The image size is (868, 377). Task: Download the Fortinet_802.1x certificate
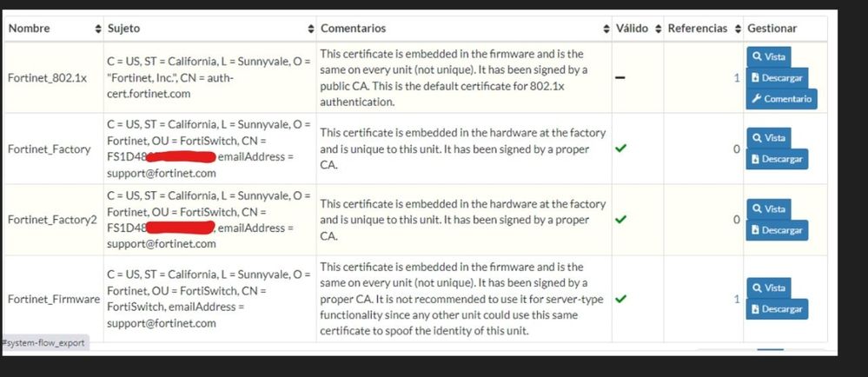777,78
